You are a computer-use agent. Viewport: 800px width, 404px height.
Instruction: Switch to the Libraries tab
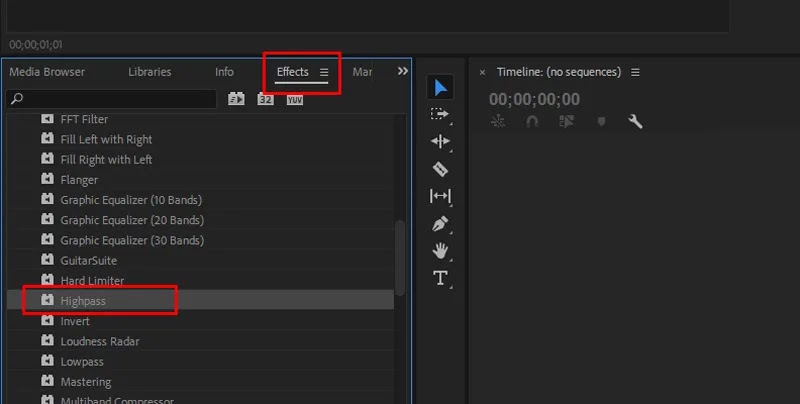[x=149, y=72]
